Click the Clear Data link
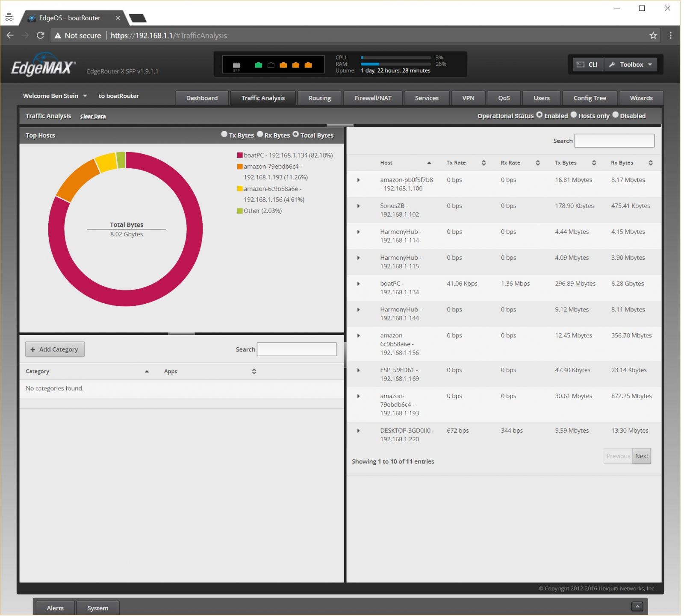The height and width of the screenshot is (616, 684). [93, 116]
